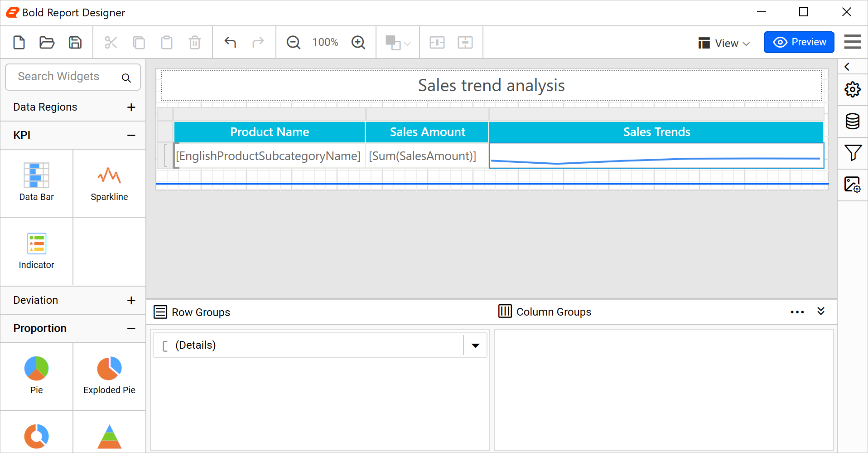The width and height of the screenshot is (868, 453).
Task: Click the footer toggle icon in toolbar
Action: 465,42
